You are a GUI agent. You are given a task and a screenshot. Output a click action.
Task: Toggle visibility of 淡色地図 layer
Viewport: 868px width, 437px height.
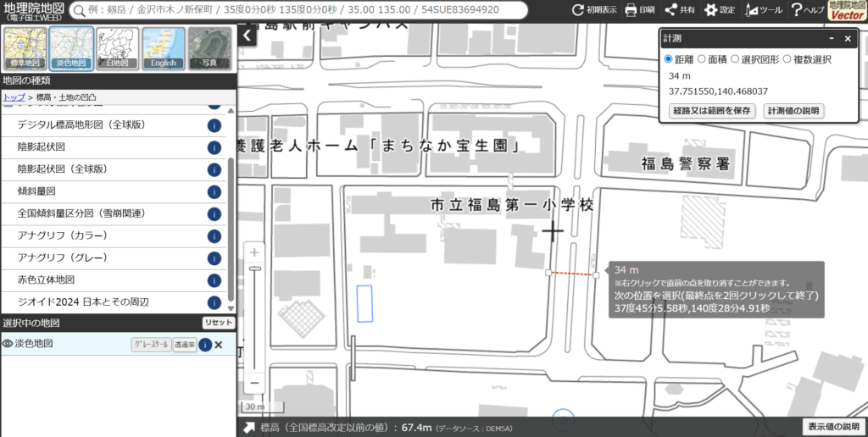click(x=8, y=344)
